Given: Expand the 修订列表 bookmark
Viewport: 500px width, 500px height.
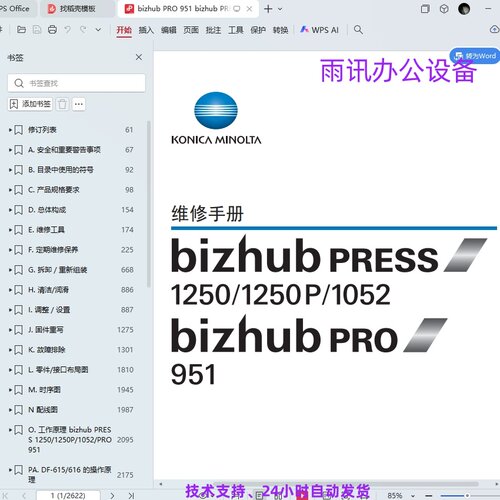Looking at the screenshot, I should [10, 130].
